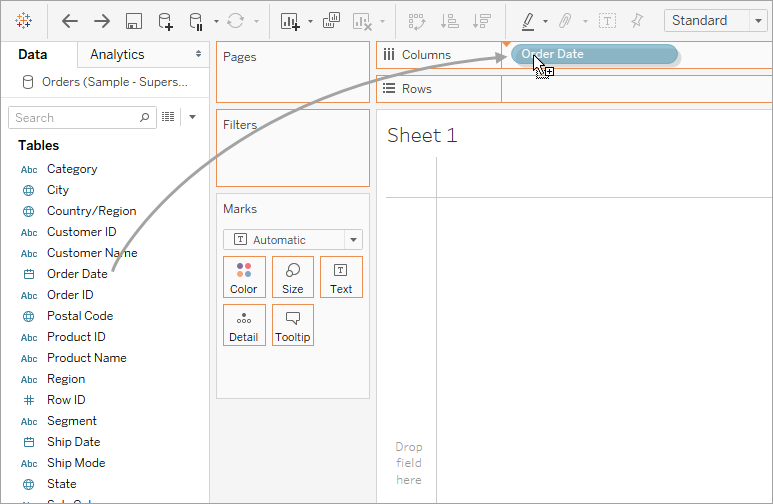Image resolution: width=773 pixels, height=504 pixels.
Task: Open the Color button in Marks card
Action: (x=244, y=277)
